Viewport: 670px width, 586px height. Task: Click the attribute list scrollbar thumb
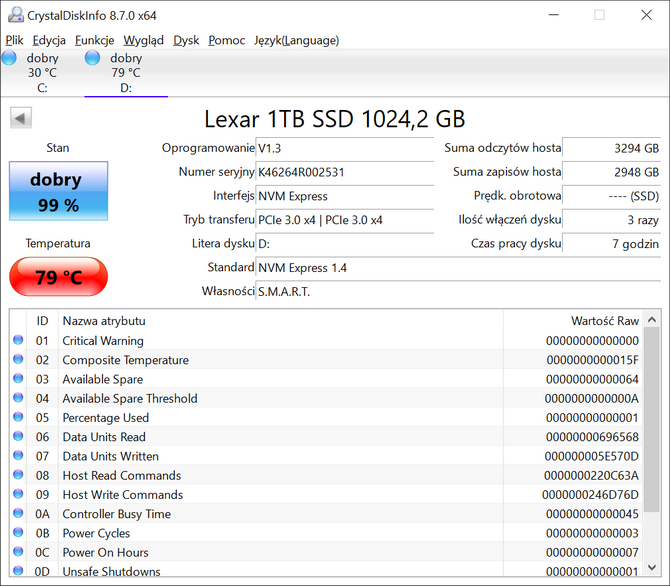(x=652, y=420)
